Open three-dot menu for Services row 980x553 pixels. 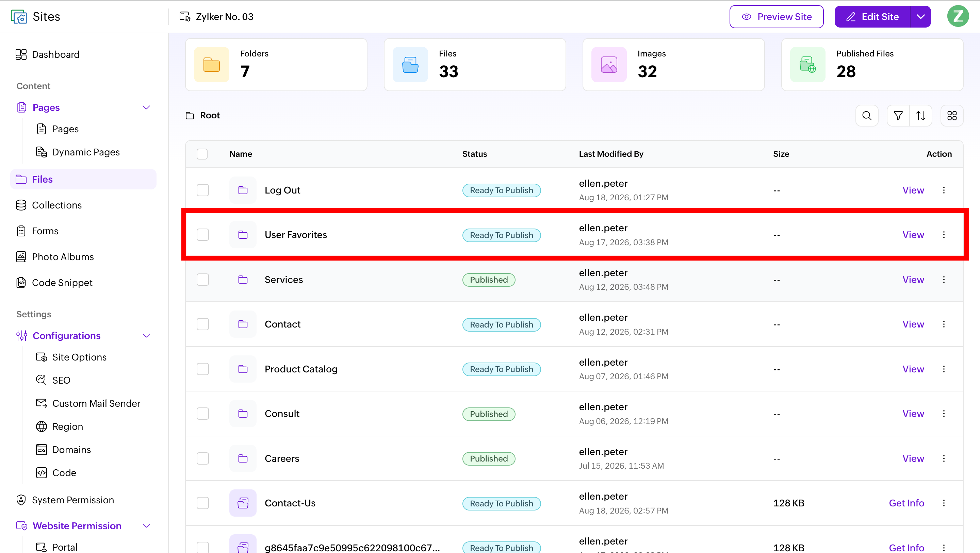click(x=944, y=280)
